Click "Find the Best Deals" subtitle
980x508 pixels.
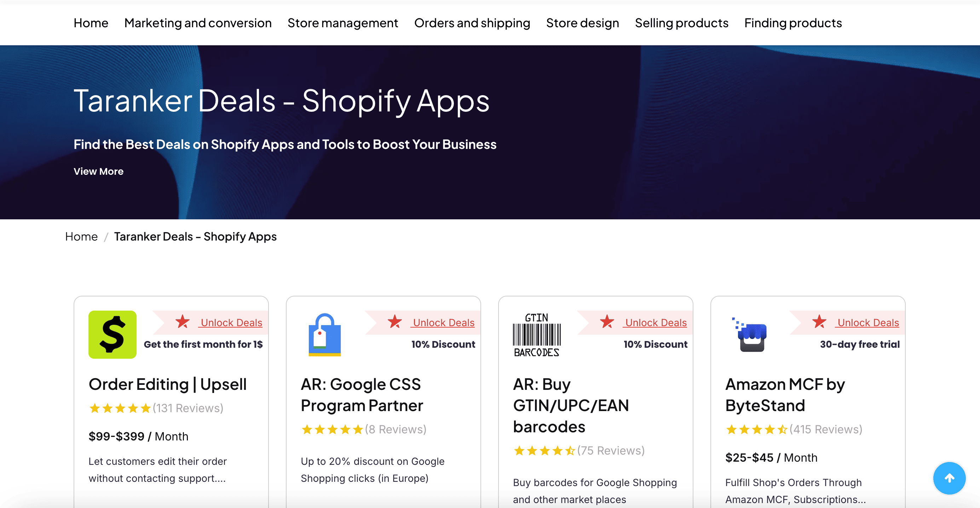coord(285,145)
